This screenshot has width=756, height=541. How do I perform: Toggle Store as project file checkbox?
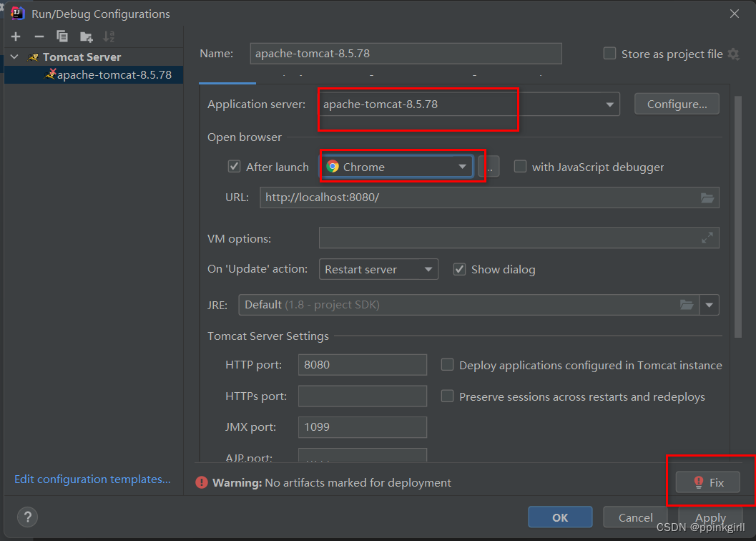click(610, 54)
